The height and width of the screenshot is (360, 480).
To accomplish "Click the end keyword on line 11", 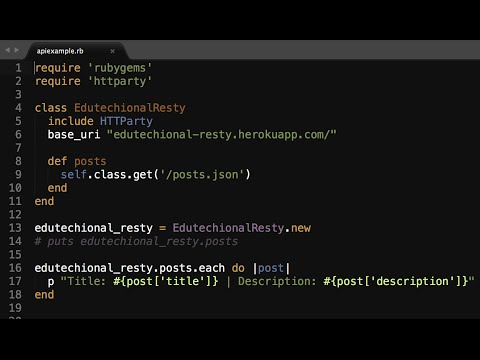I will point(44,201).
